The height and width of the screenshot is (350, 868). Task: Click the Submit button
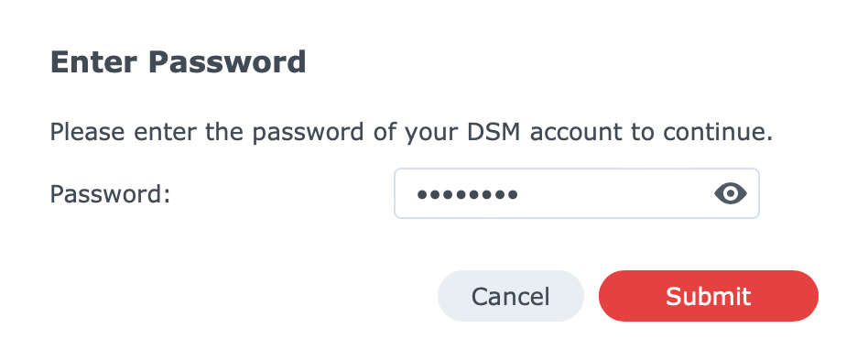pyautogui.click(x=708, y=296)
